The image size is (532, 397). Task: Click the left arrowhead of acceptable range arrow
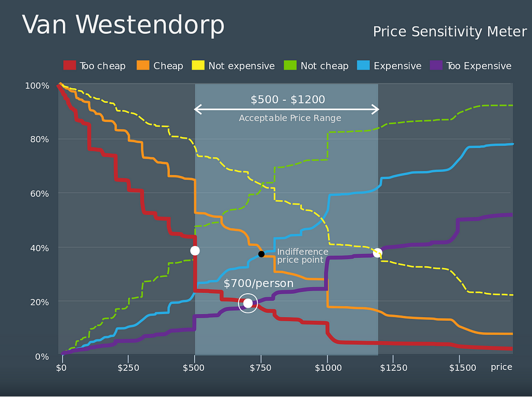tap(197, 109)
